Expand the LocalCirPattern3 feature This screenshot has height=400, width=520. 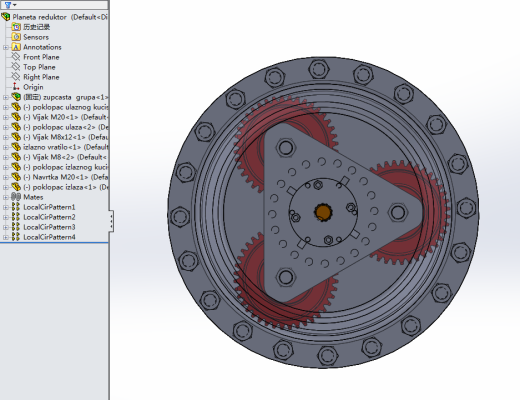click(x=6, y=227)
